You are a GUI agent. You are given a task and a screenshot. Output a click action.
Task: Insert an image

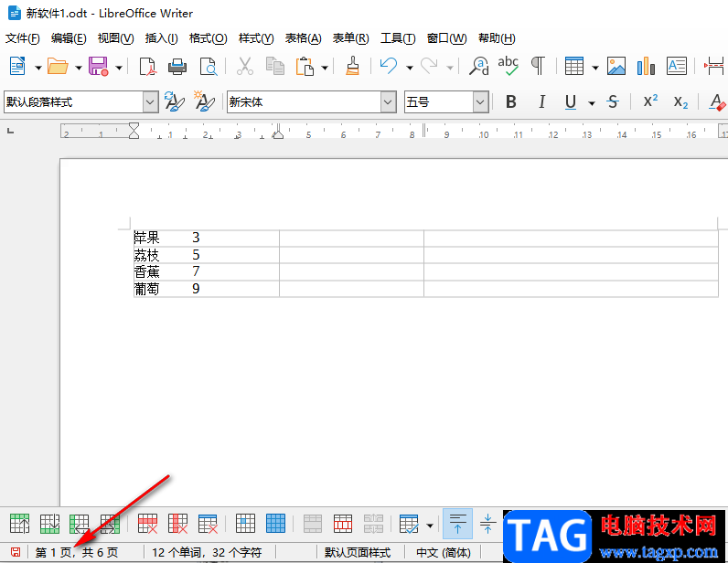[616, 67]
